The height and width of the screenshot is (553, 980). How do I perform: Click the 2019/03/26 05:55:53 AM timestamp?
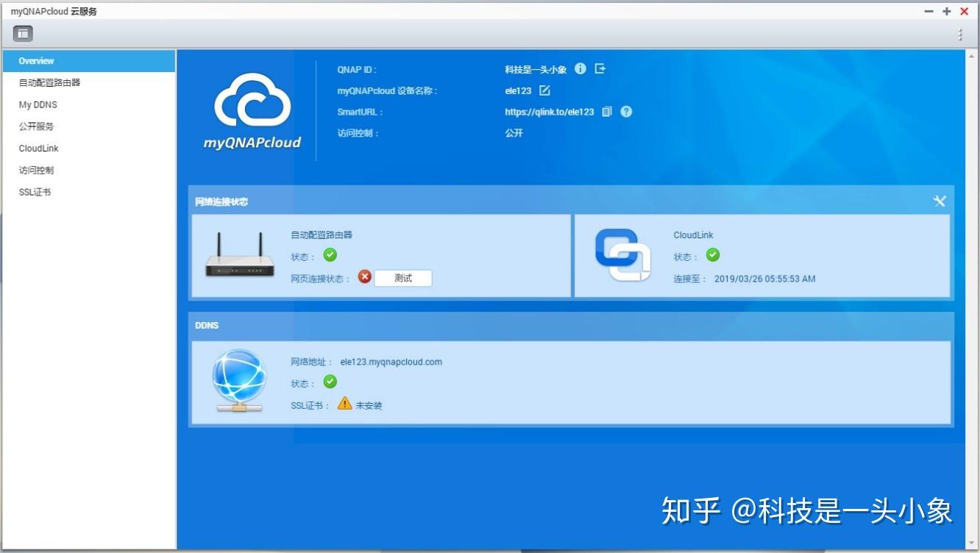point(765,279)
